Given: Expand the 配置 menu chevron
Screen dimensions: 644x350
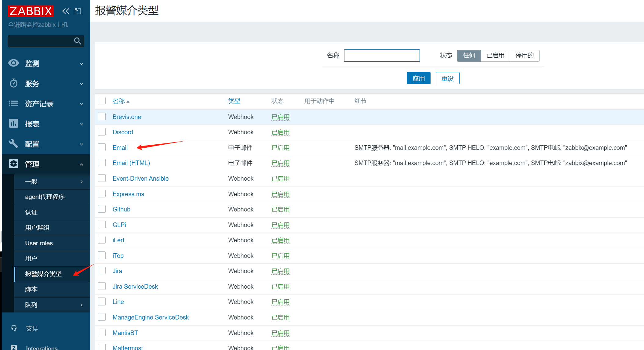Looking at the screenshot, I should tap(82, 144).
